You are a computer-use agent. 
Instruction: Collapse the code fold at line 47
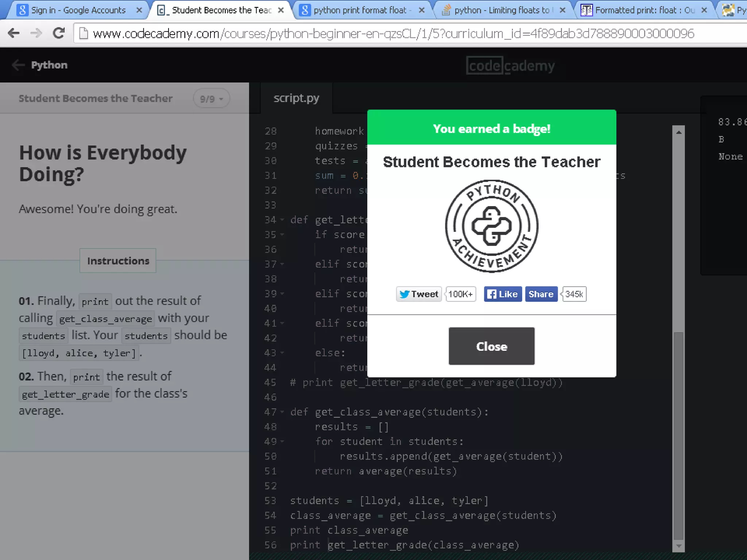click(282, 412)
